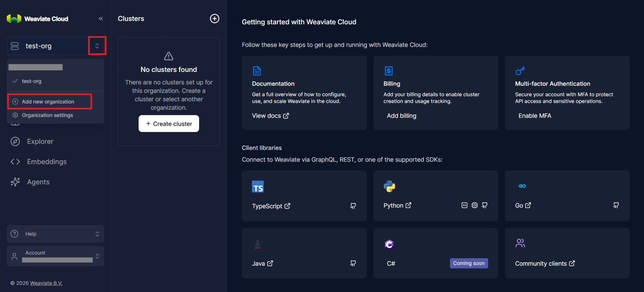Click the plus circle icon beside Clusters
This screenshot has width=644, height=292.
click(x=215, y=19)
